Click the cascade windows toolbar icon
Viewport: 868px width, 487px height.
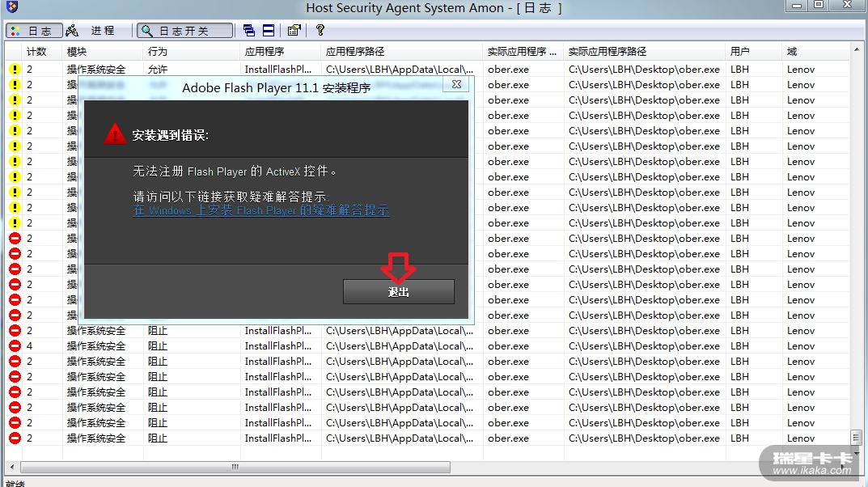(249, 31)
